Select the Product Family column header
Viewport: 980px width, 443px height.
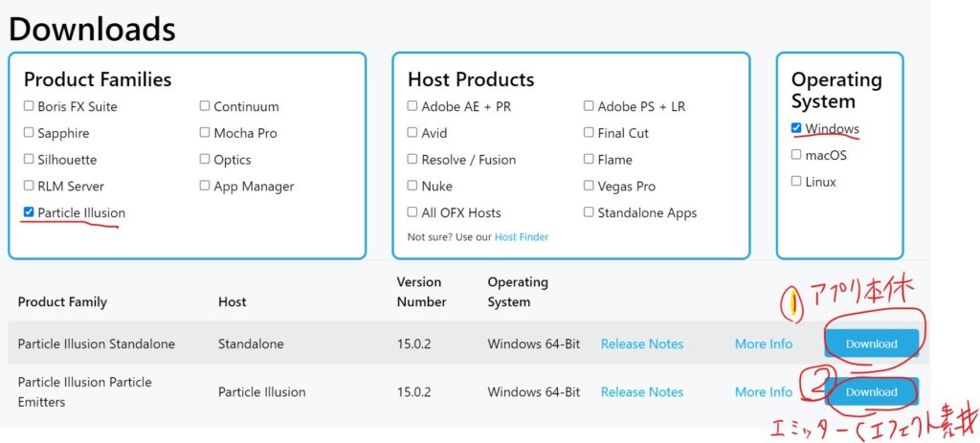(x=62, y=301)
